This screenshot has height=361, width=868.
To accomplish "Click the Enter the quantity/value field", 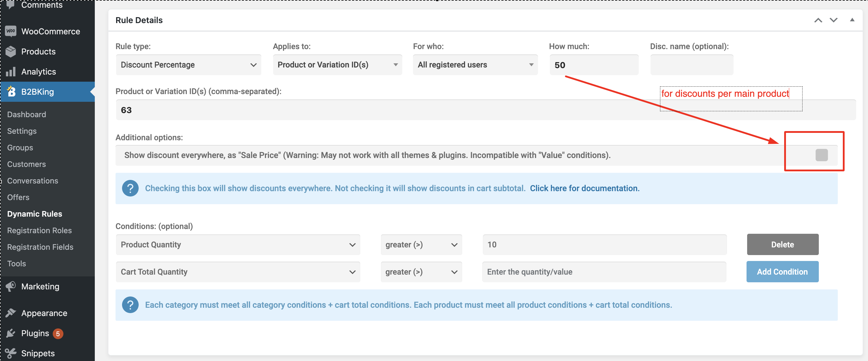I will 604,272.
